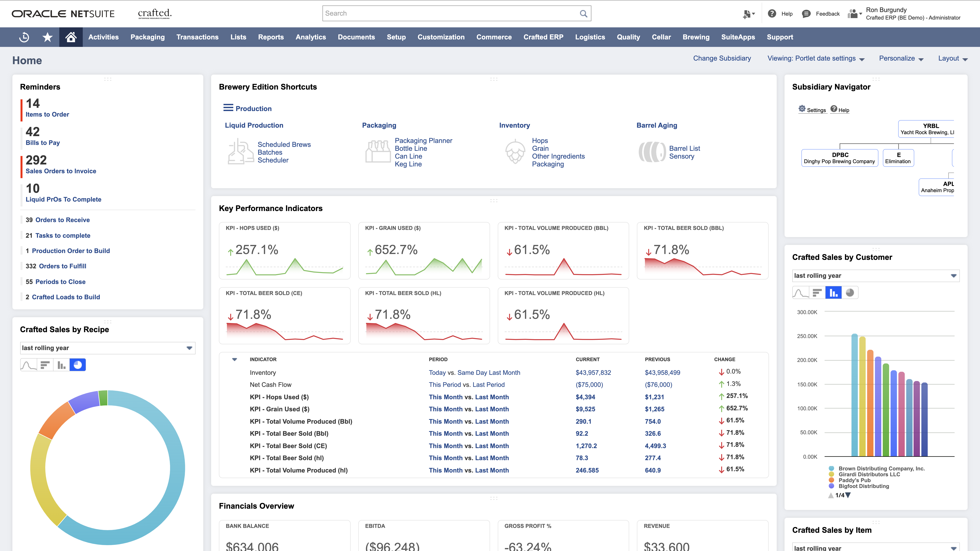
Task: Open the KPI - Hops Used ($) card
Action: pos(285,251)
